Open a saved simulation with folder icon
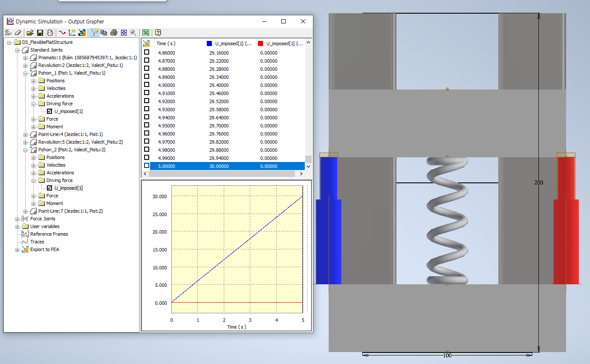The image size is (590, 364). point(30,32)
